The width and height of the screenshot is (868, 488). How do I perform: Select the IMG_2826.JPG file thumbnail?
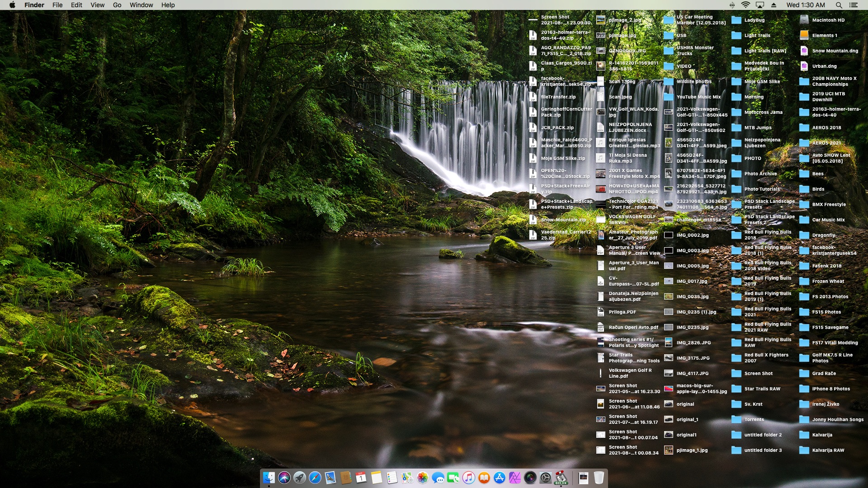point(669,343)
